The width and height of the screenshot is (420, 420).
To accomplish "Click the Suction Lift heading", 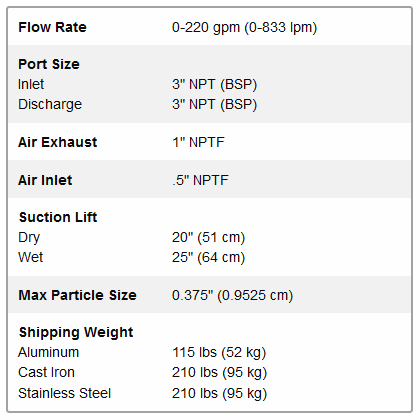I will (58, 217).
